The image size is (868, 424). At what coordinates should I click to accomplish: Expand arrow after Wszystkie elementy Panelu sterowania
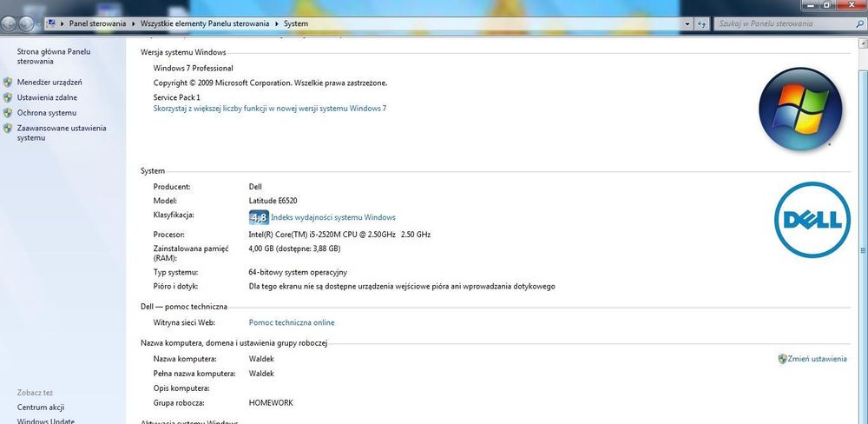coord(277,23)
